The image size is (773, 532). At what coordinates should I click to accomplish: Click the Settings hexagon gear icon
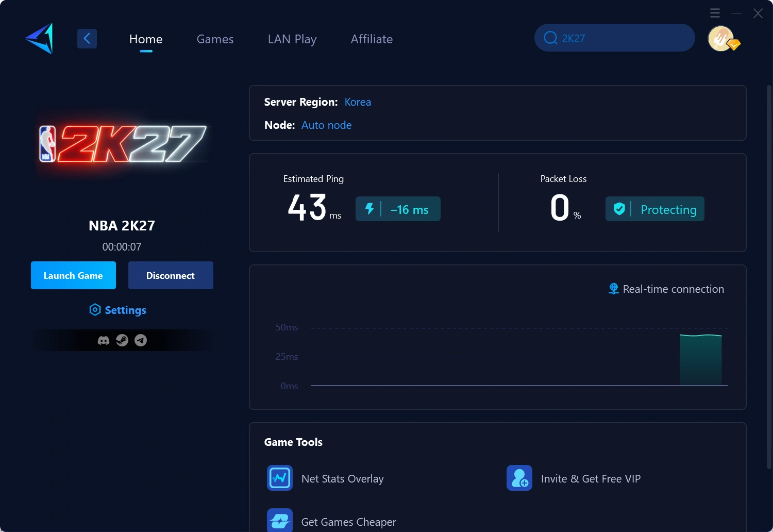click(x=95, y=310)
